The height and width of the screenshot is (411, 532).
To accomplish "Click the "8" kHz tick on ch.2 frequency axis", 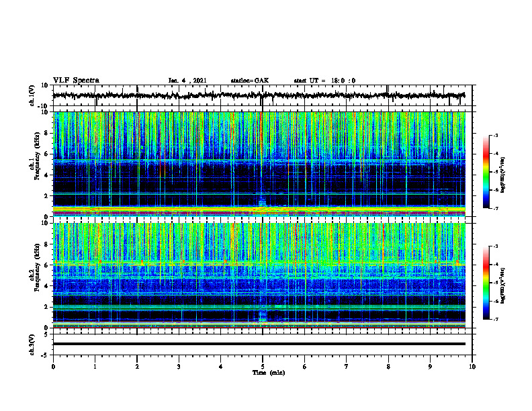I will tap(46, 244).
